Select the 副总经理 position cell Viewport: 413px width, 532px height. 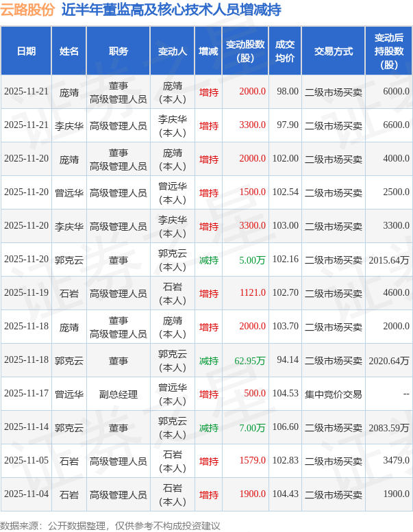118,394
